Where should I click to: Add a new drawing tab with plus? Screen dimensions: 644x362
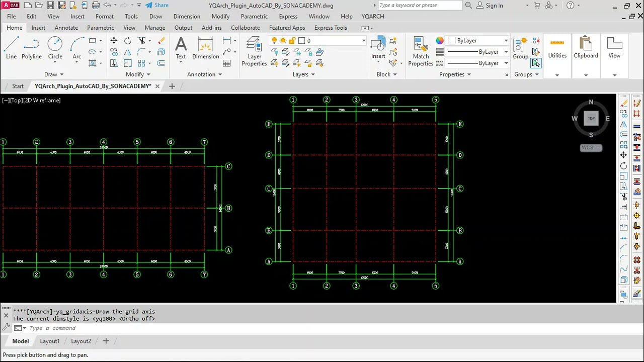pyautogui.click(x=172, y=86)
